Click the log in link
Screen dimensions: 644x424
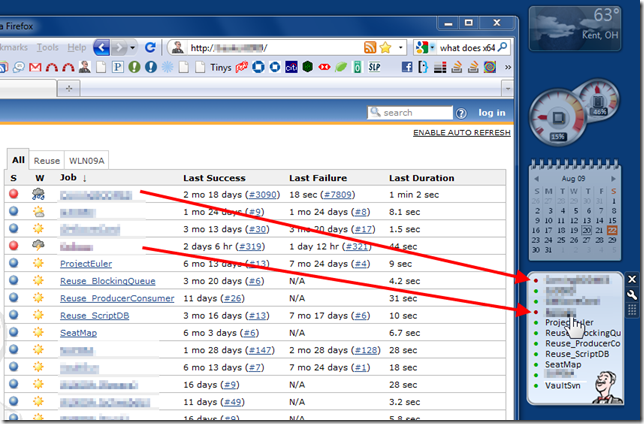pos(492,113)
